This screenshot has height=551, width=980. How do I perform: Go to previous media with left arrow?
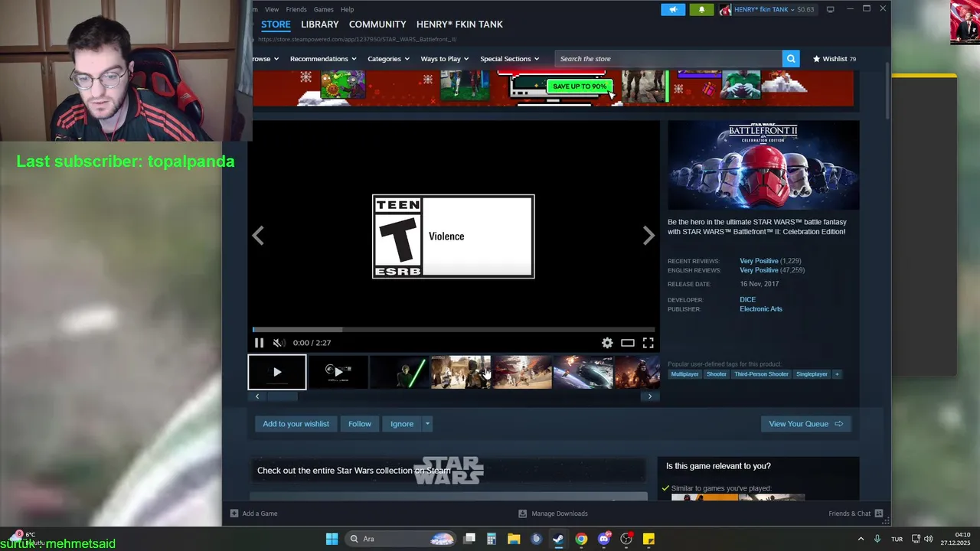258,236
